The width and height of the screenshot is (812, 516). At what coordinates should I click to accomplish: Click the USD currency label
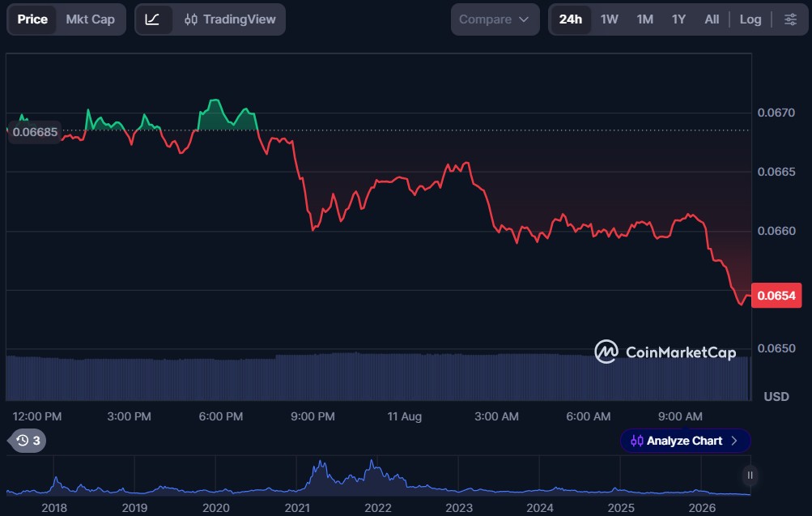point(776,397)
